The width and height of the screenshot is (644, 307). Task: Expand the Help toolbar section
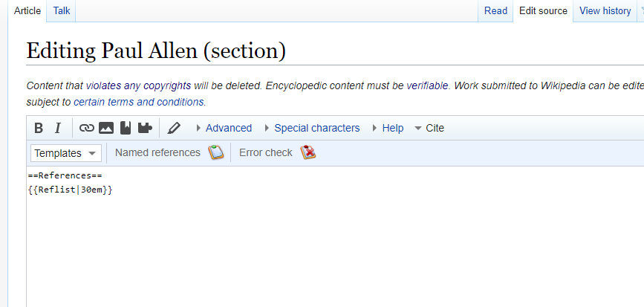388,128
